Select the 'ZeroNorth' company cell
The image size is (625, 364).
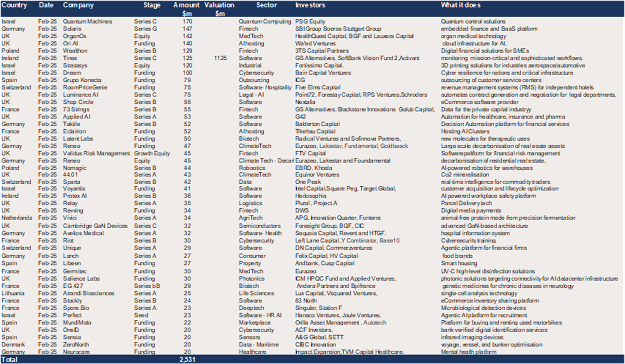tap(76, 345)
